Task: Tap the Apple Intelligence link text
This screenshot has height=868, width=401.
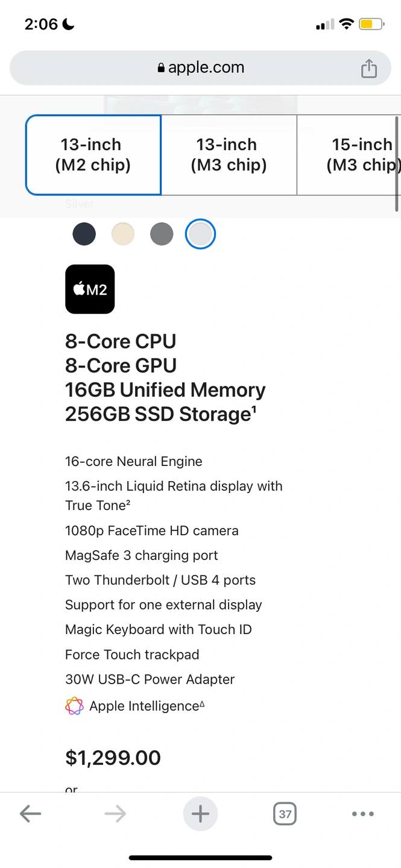Action: (x=144, y=706)
